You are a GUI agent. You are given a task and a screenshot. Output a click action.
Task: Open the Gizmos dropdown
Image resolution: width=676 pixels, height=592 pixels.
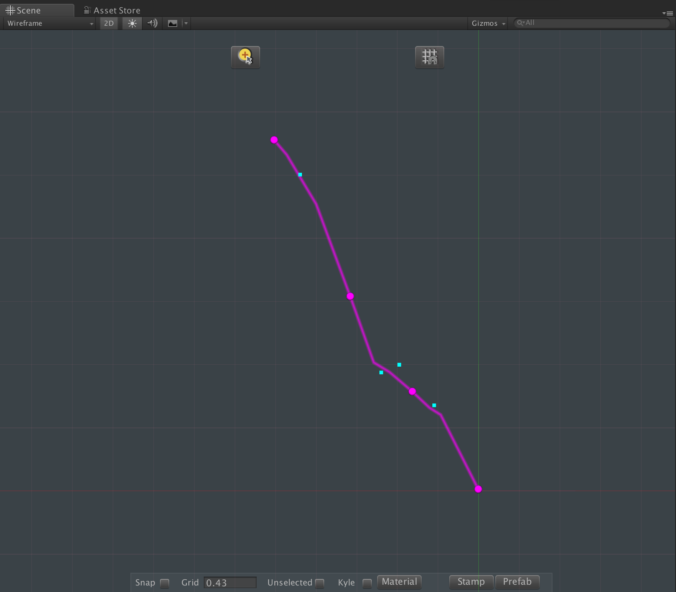488,23
